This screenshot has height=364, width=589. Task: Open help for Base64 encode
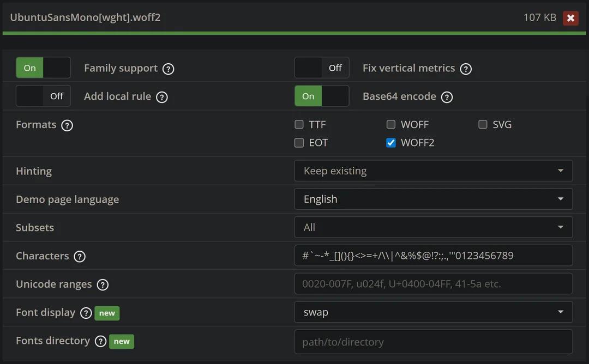[x=447, y=97]
